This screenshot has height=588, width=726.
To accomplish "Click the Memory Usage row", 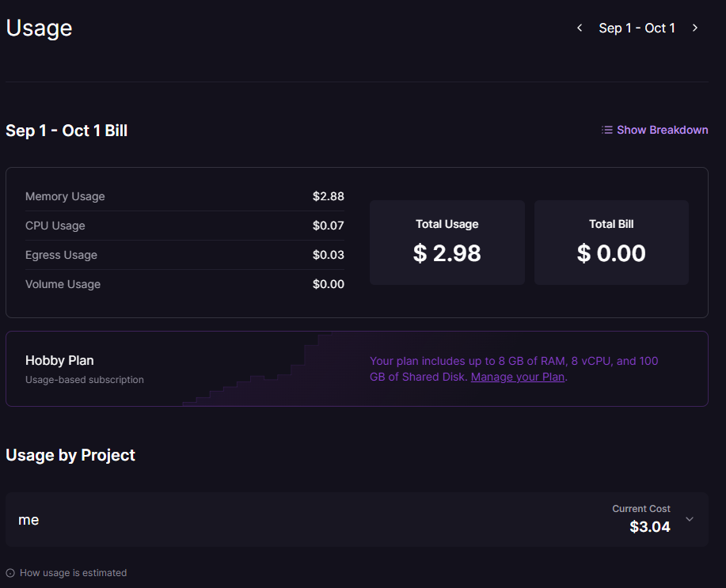I will 184,196.
